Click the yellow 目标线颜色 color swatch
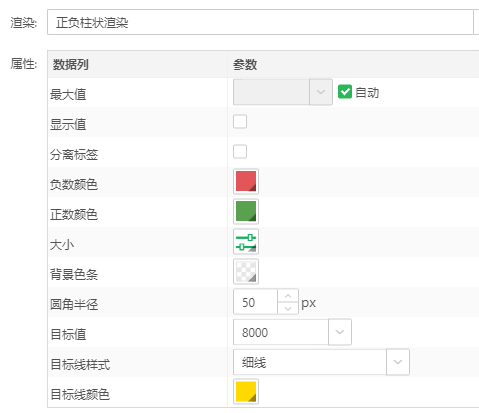The height and width of the screenshot is (413, 479). (246, 392)
